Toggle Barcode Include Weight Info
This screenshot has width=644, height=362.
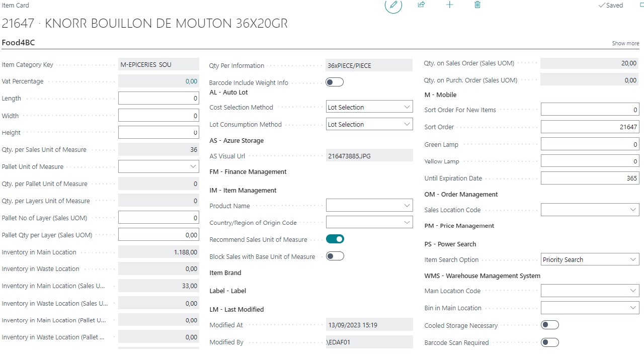(x=335, y=82)
